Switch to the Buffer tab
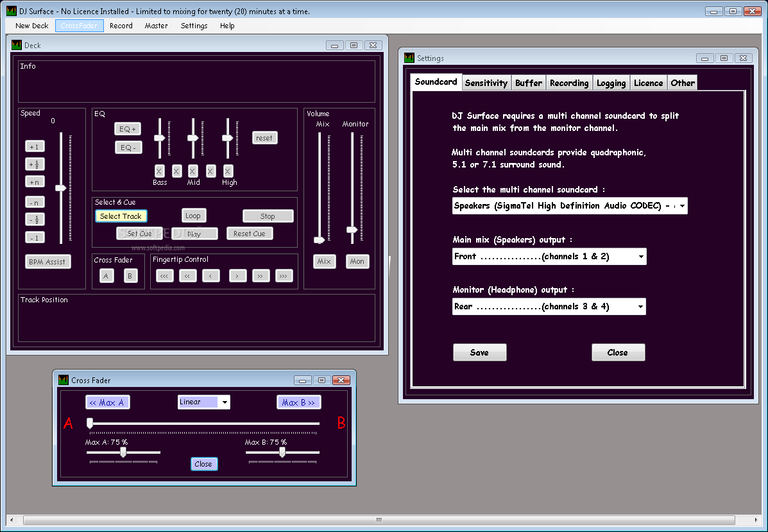This screenshot has width=768, height=532. (529, 83)
